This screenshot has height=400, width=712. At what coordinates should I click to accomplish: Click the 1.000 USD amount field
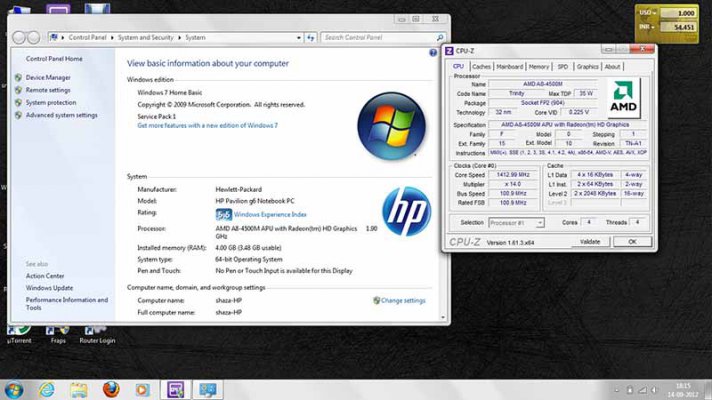[678, 13]
